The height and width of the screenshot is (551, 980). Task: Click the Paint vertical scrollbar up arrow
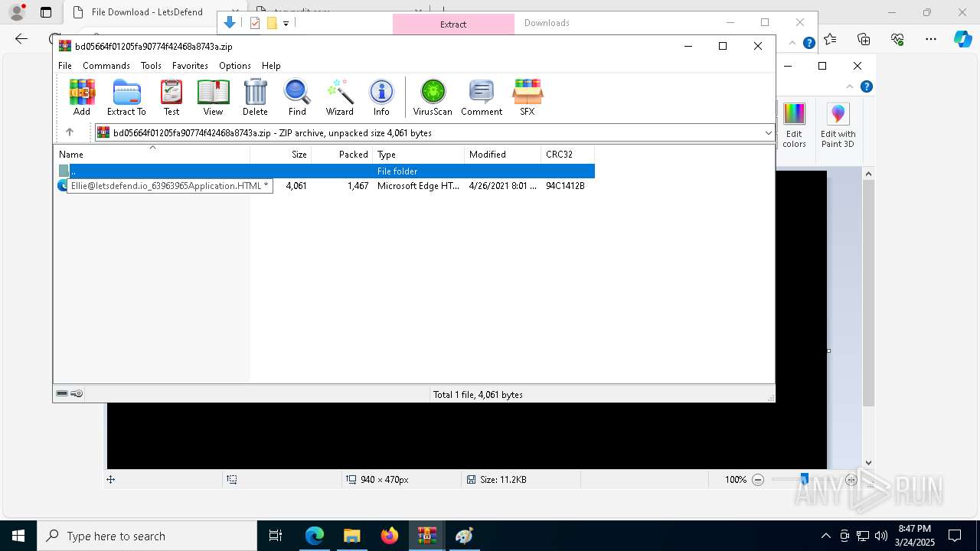click(x=868, y=174)
